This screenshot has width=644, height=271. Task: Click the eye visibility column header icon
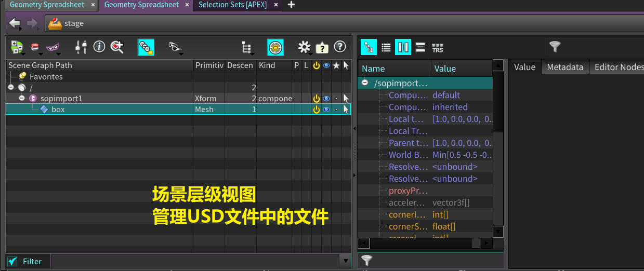pos(326,65)
